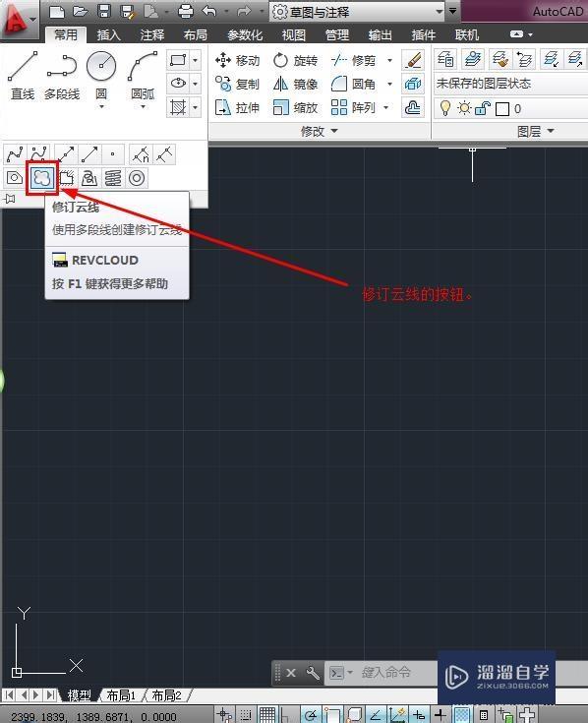Click the 修剪 (Trim) command
Image resolution: width=588 pixels, height=723 pixels.
353,60
